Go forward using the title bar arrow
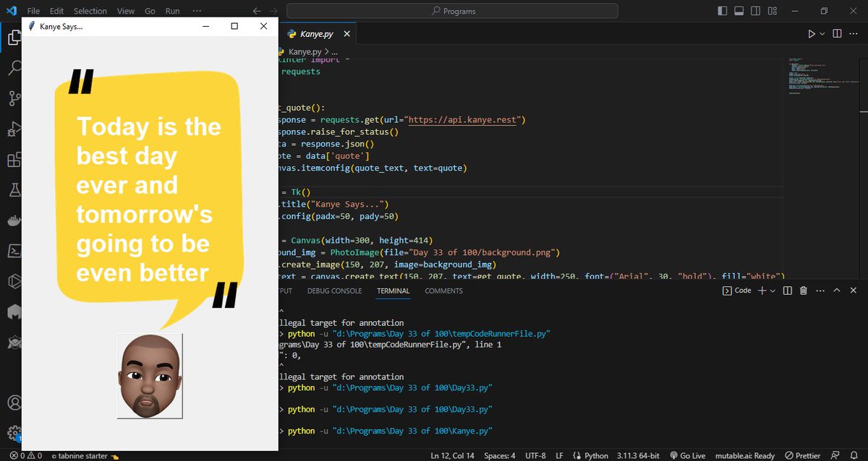868x461 pixels. coord(272,11)
